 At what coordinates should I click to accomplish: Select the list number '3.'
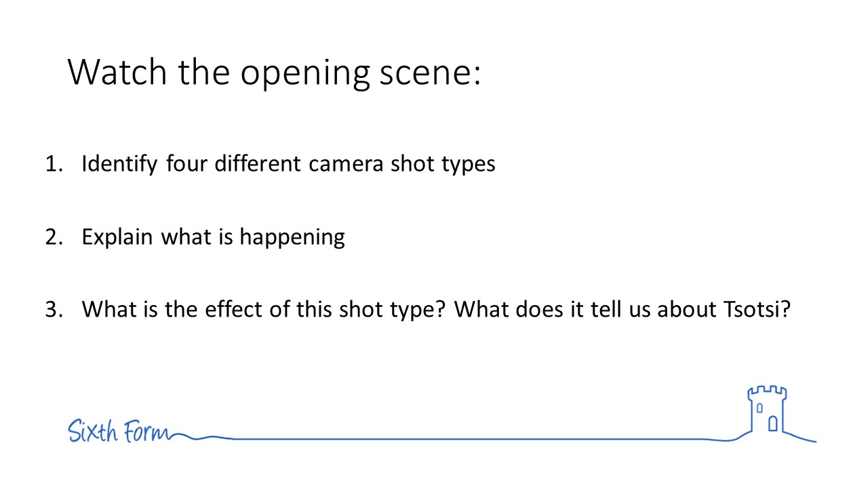pos(54,310)
